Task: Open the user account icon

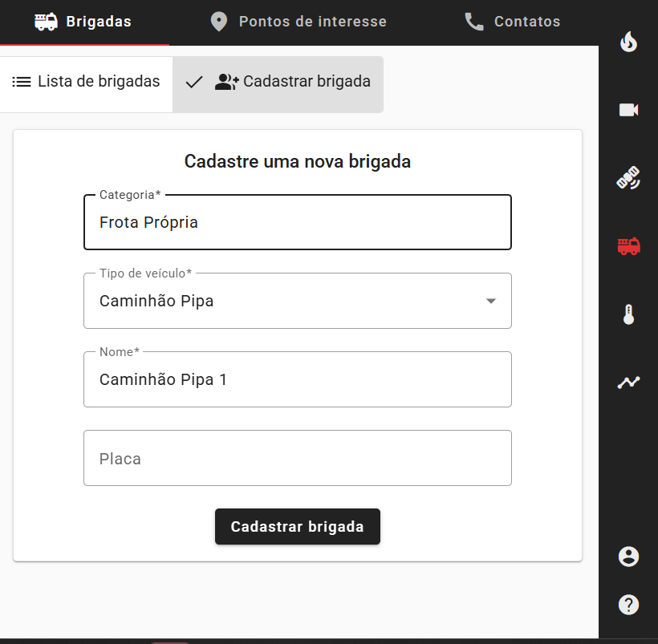Action: (628, 557)
